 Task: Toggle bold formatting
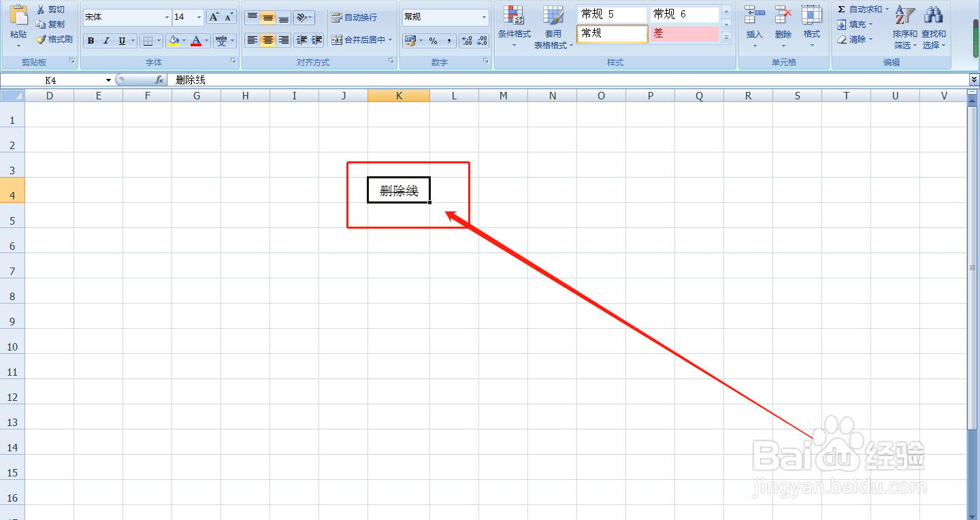point(91,41)
